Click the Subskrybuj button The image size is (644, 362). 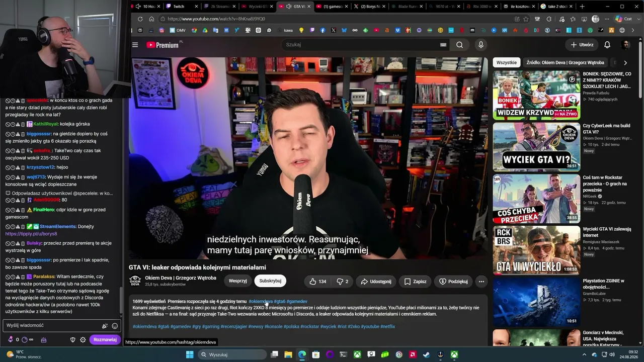click(x=270, y=281)
